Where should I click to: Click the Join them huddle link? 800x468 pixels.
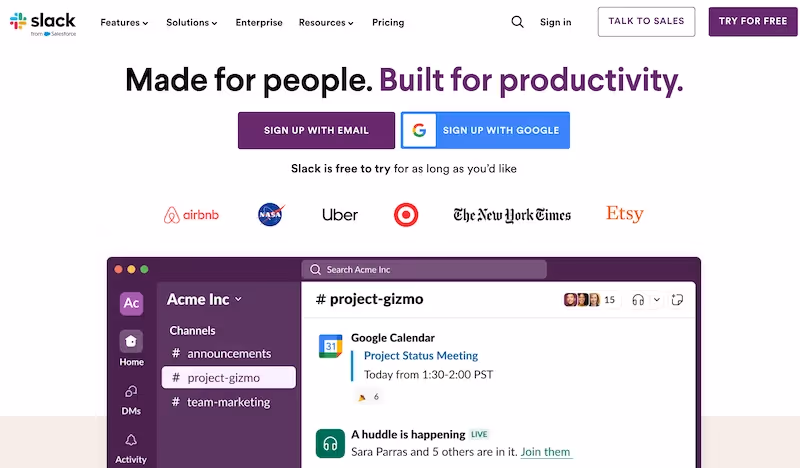coord(545,452)
